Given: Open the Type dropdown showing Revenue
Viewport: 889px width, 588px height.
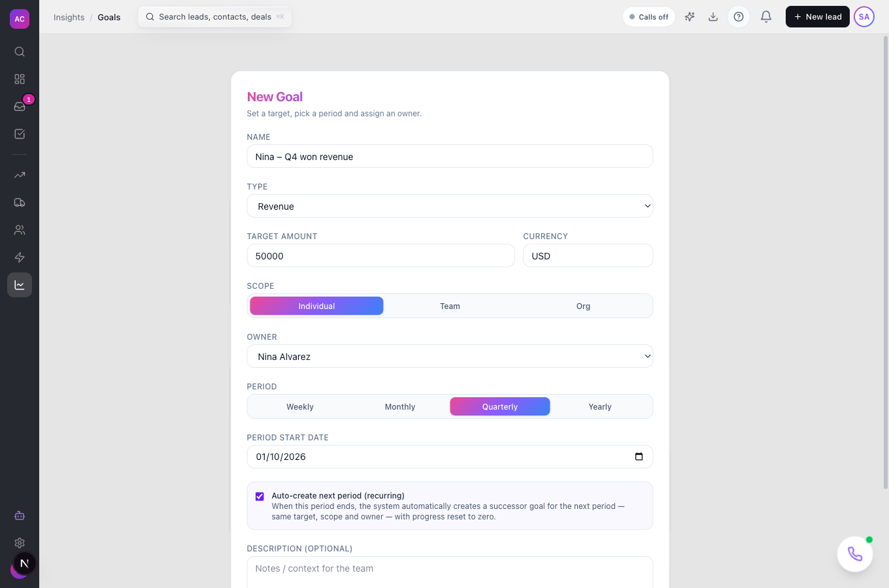Looking at the screenshot, I should [x=450, y=206].
